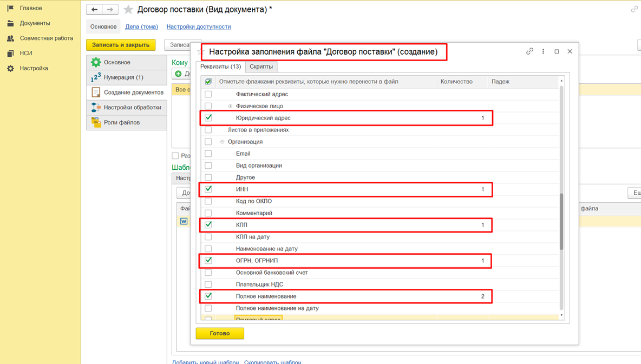
Task: Go forward with the right arrow
Action: pyautogui.click(x=110, y=9)
